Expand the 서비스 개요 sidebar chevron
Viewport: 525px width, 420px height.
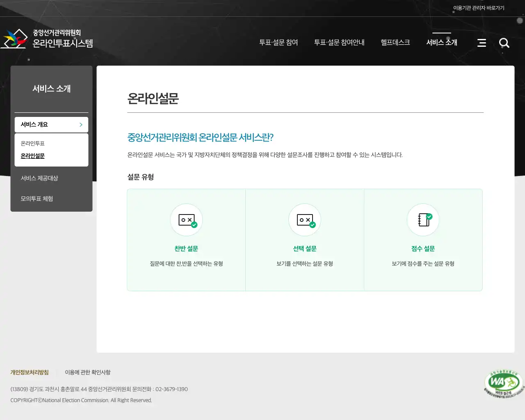pos(81,125)
